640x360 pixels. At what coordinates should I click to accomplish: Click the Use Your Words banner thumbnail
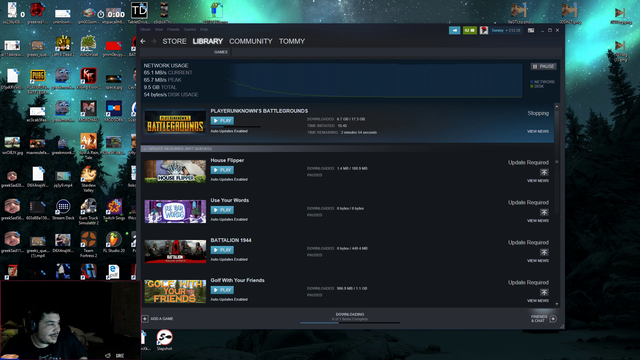click(x=175, y=211)
